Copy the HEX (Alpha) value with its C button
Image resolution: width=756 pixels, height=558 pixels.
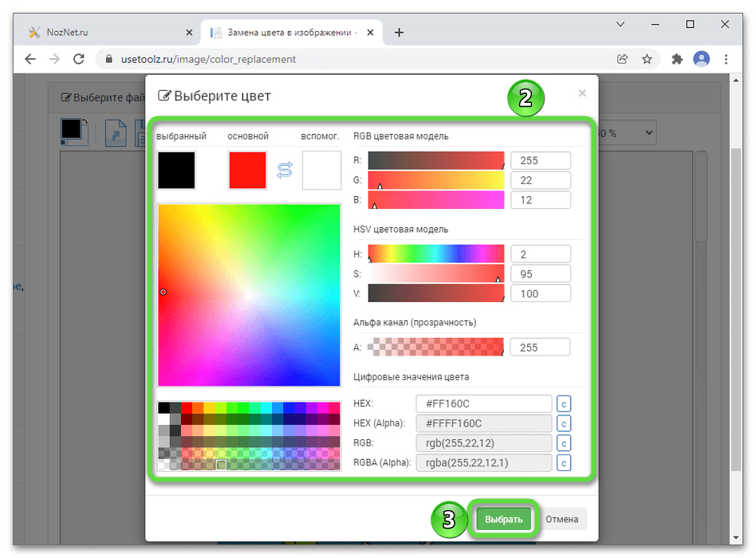point(563,423)
